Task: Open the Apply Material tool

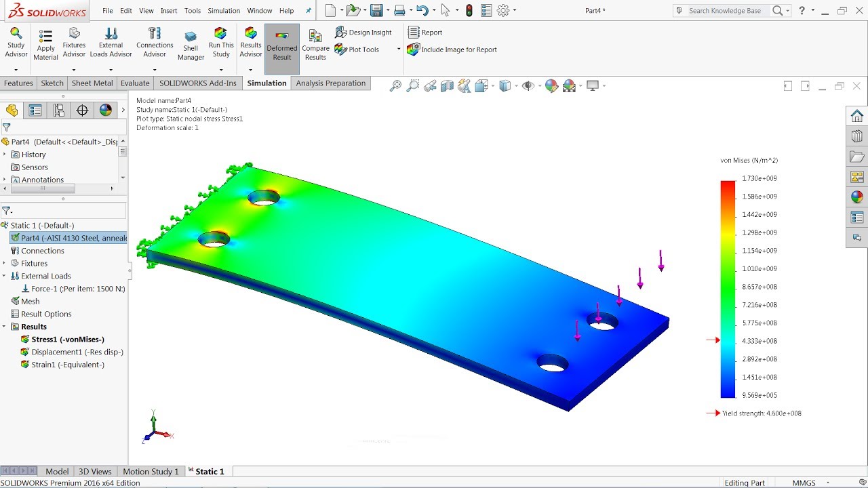Action: 45,44
